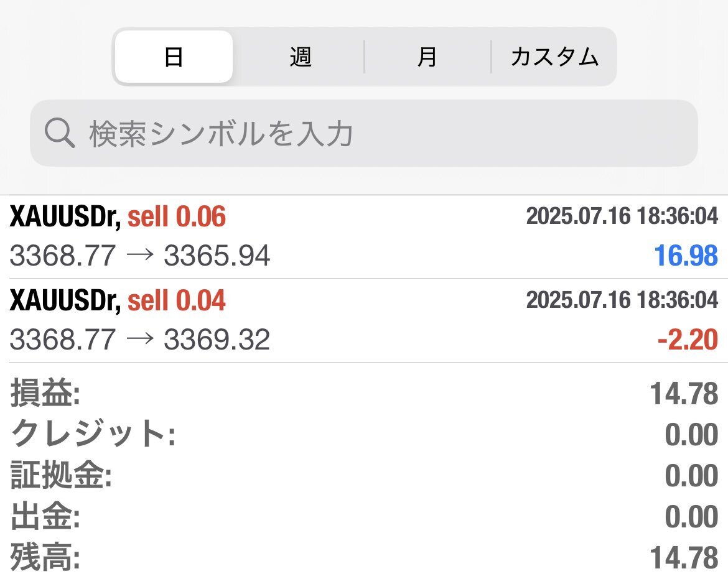This screenshot has width=728, height=584.
Task: Switch to the 週 (week) tab
Action: pyautogui.click(x=300, y=57)
